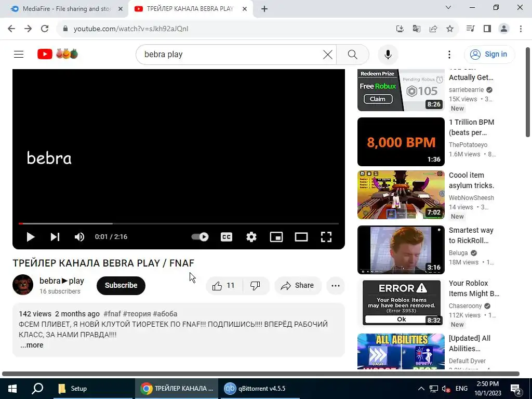The image size is (532, 399).
Task: Translate this page icon
Action: coord(417,29)
